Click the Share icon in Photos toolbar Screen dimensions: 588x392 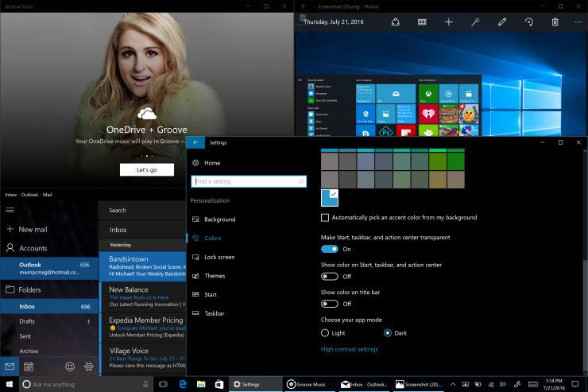395,22
